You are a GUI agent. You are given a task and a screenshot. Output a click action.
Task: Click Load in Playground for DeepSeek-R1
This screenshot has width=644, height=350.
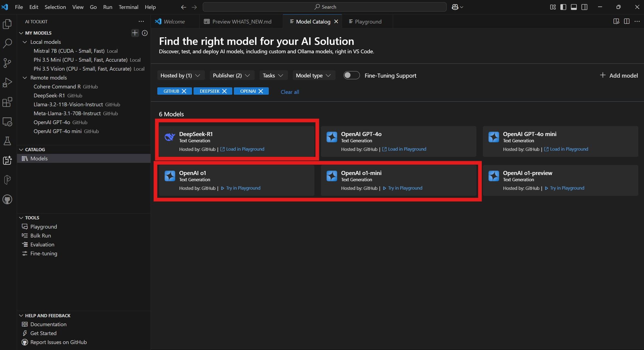pos(245,149)
